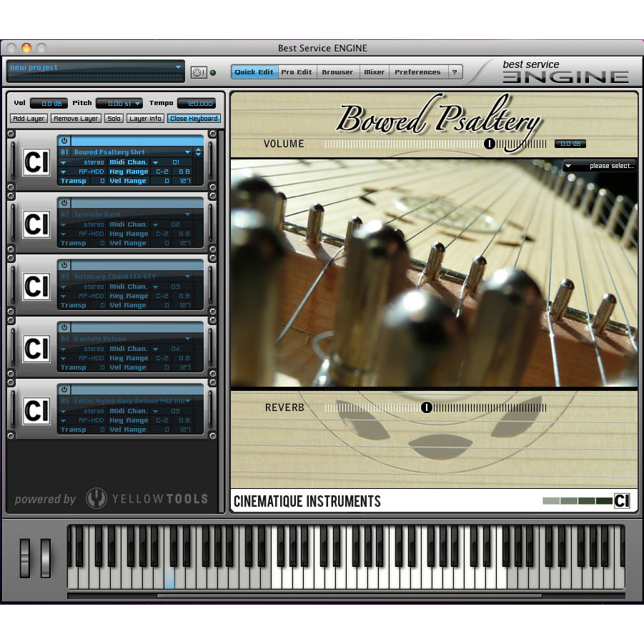This screenshot has height=644, width=644.
Task: Click the CI Cinematique Instruments logo bottom right
Action: tap(620, 501)
